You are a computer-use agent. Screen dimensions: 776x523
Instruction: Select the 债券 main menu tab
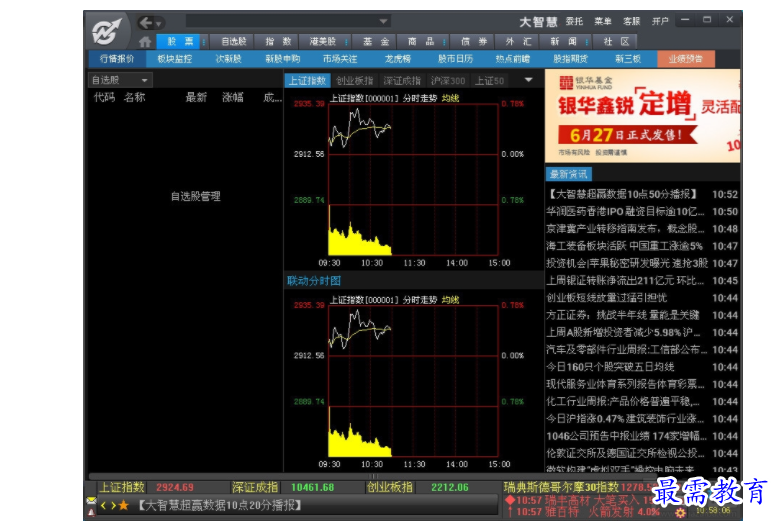(x=474, y=42)
